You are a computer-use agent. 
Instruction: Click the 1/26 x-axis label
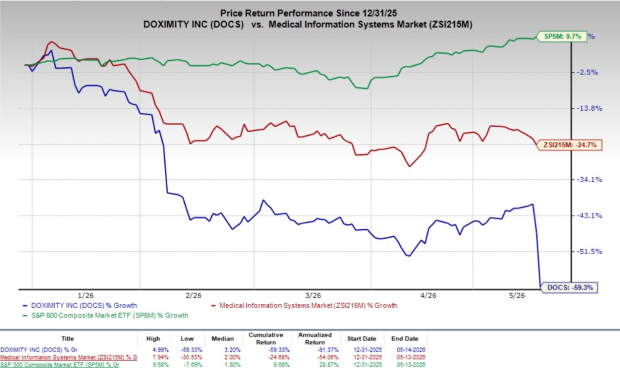click(86, 295)
